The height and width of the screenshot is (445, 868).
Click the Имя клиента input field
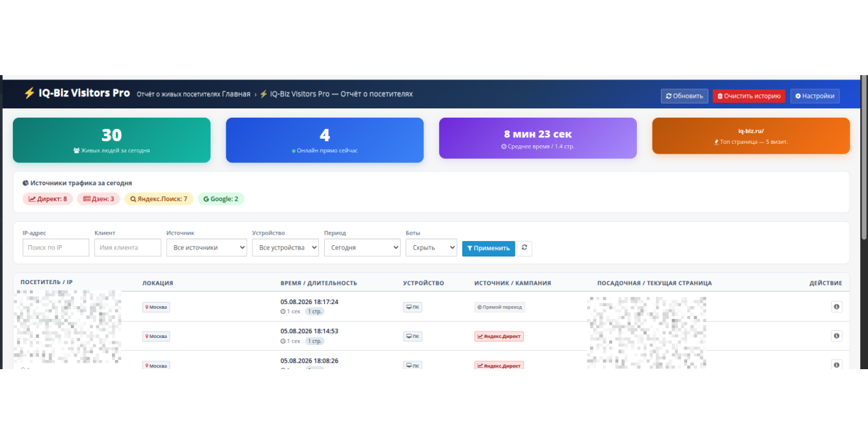[x=128, y=247]
